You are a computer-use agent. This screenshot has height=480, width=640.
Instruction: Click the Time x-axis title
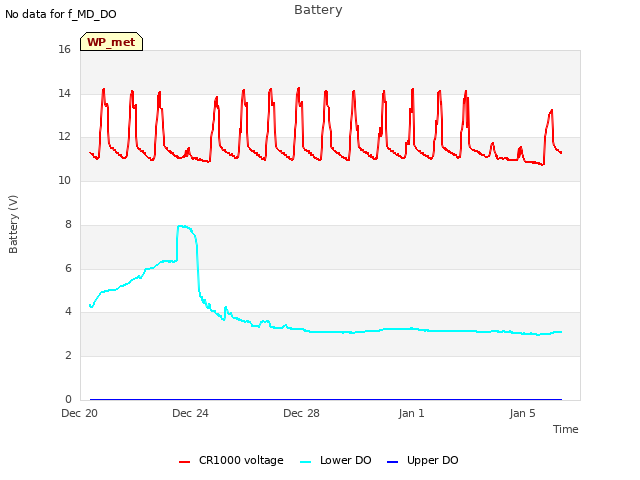coord(566,429)
